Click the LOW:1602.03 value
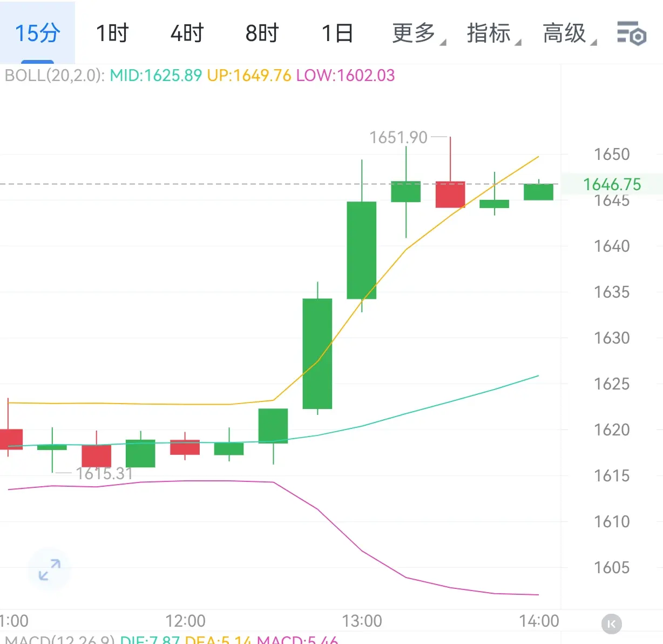Viewport: 663px width, 644px height. point(346,76)
